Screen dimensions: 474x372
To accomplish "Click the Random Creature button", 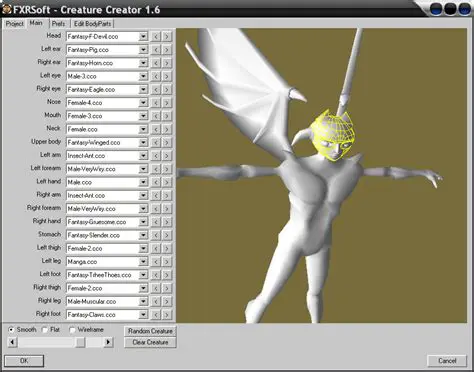I will coord(150,331).
